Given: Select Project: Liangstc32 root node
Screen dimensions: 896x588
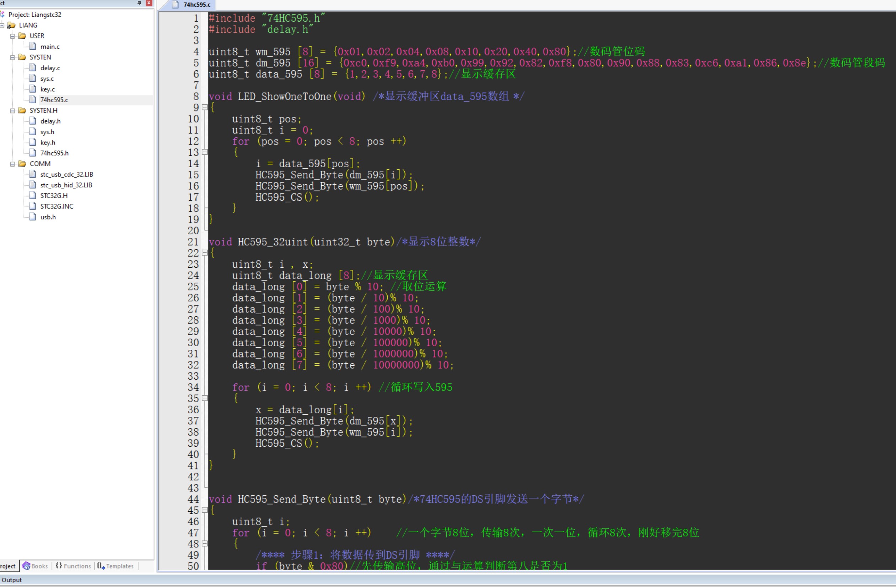Looking at the screenshot, I should click(35, 15).
